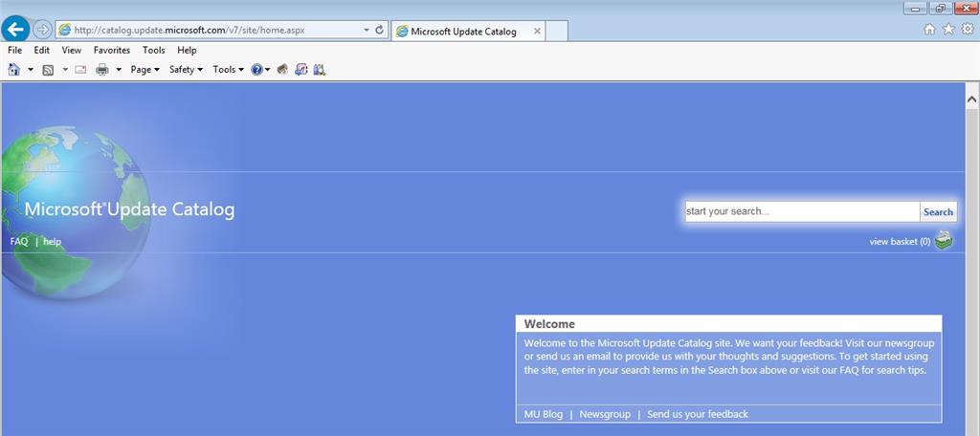Expand the address bar autocomplete dropdown
Screen dimensions: 980x436
pos(367,30)
